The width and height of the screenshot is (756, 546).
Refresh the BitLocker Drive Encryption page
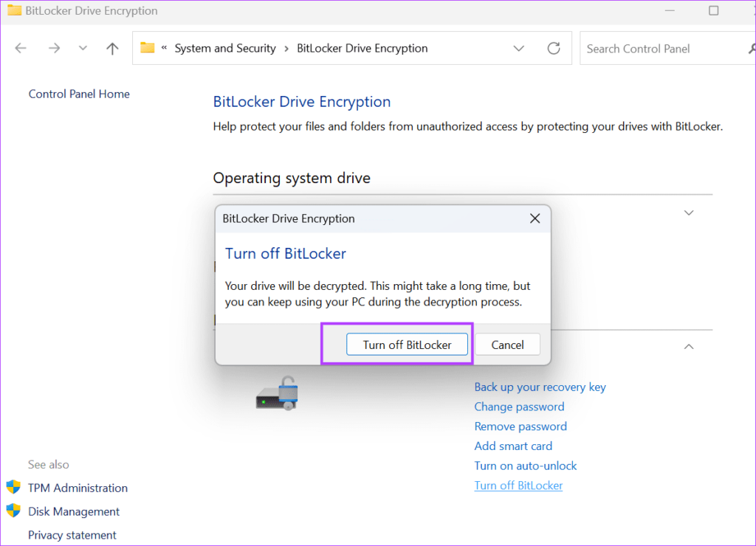coord(554,48)
